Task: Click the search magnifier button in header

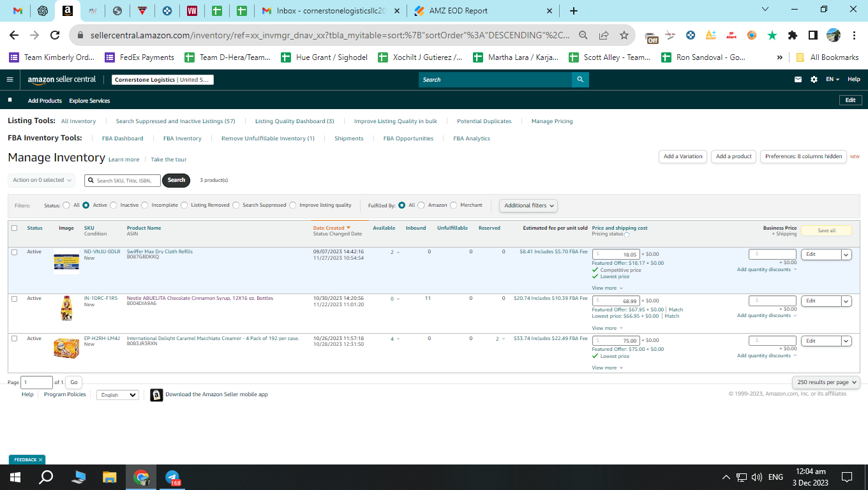Action: click(580, 80)
